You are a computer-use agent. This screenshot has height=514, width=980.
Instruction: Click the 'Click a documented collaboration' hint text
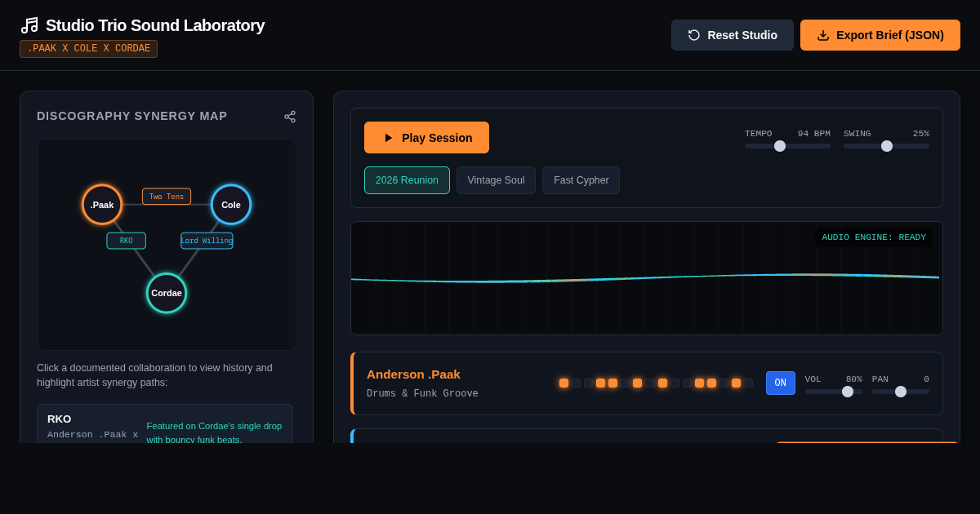coord(155,375)
